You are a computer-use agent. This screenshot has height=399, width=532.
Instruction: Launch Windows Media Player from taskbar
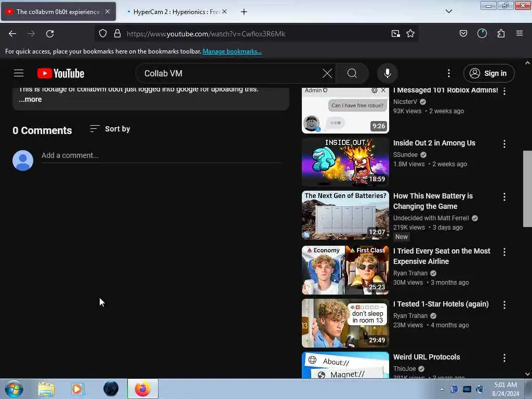coord(77,389)
